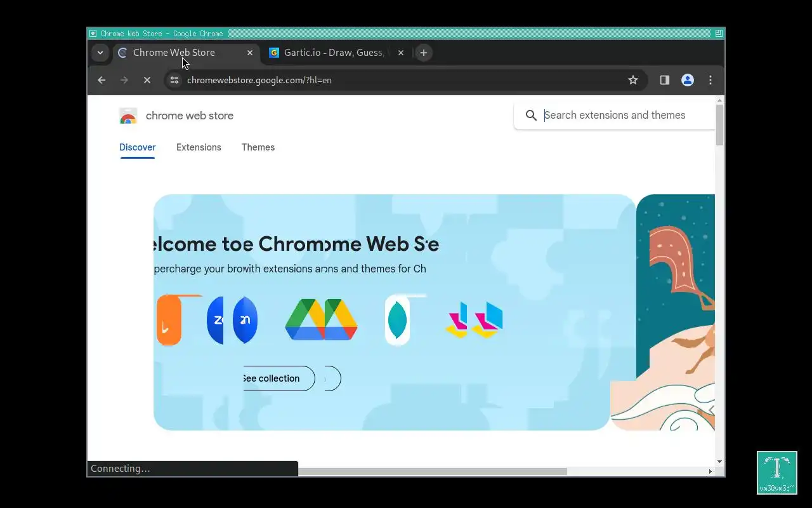Image resolution: width=812 pixels, height=508 pixels.
Task: View site information icon in address bar
Action: (x=174, y=80)
